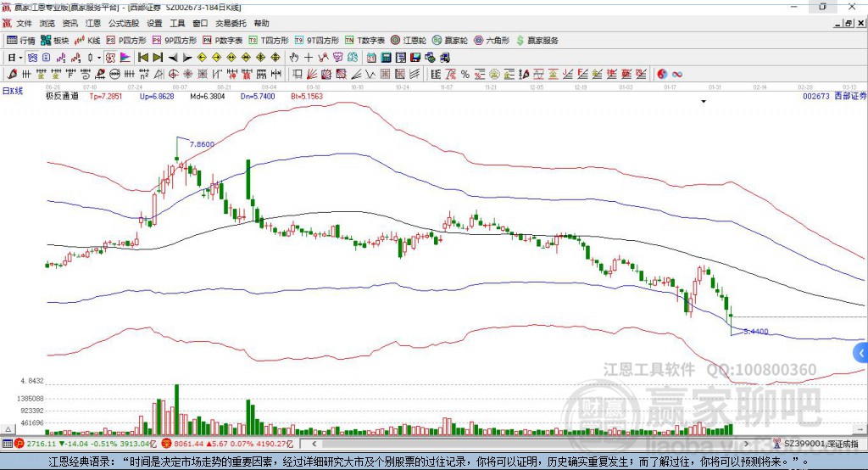This screenshot has width=868, height=470.
Task: Open the 9T四方形 tool
Action: [317, 41]
